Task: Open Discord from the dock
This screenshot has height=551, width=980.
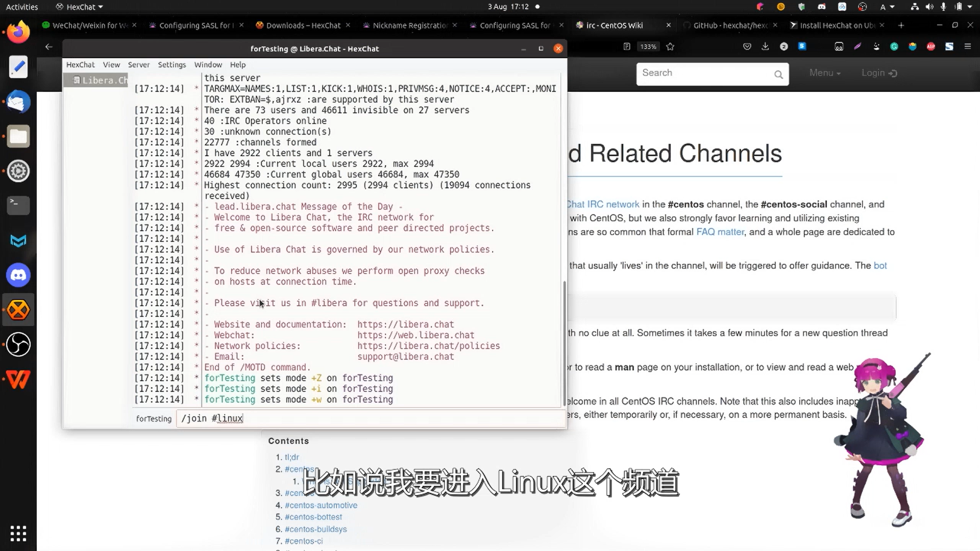Action: pos(18,275)
